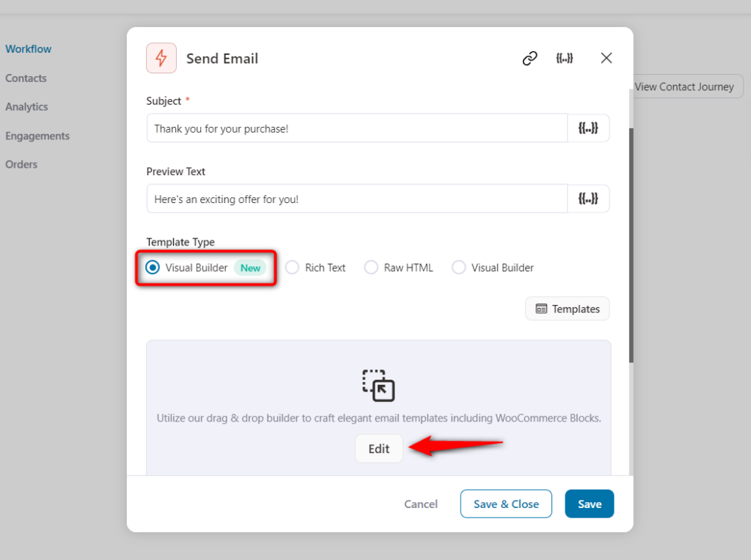Select the Rich Text template type
This screenshot has width=751, height=560.
[x=293, y=268]
